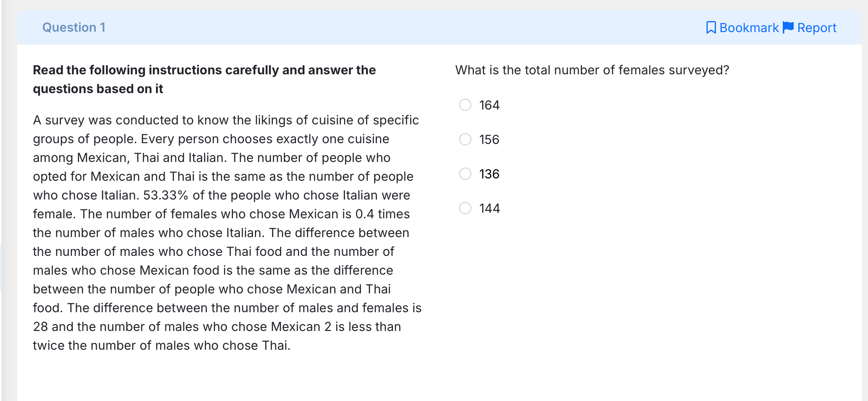The height and width of the screenshot is (401, 868).
Task: Click the light blue strip at left edge
Action: (1, 268)
